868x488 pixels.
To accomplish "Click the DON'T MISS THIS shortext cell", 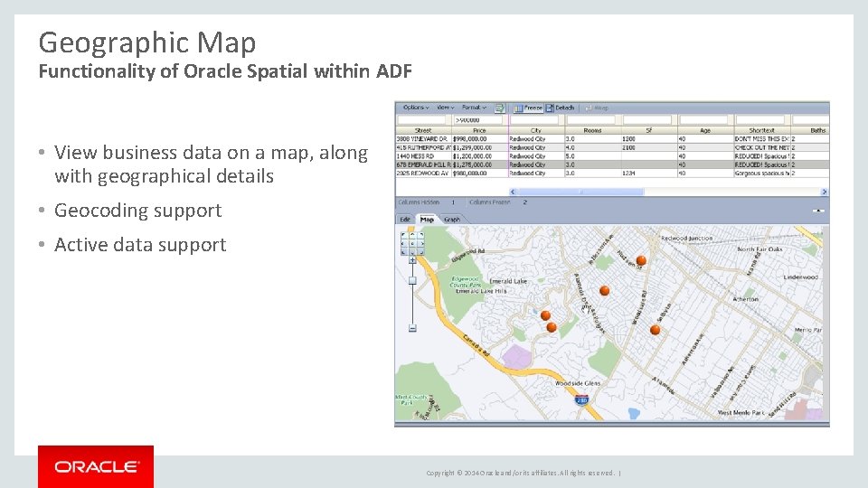I will click(762, 139).
